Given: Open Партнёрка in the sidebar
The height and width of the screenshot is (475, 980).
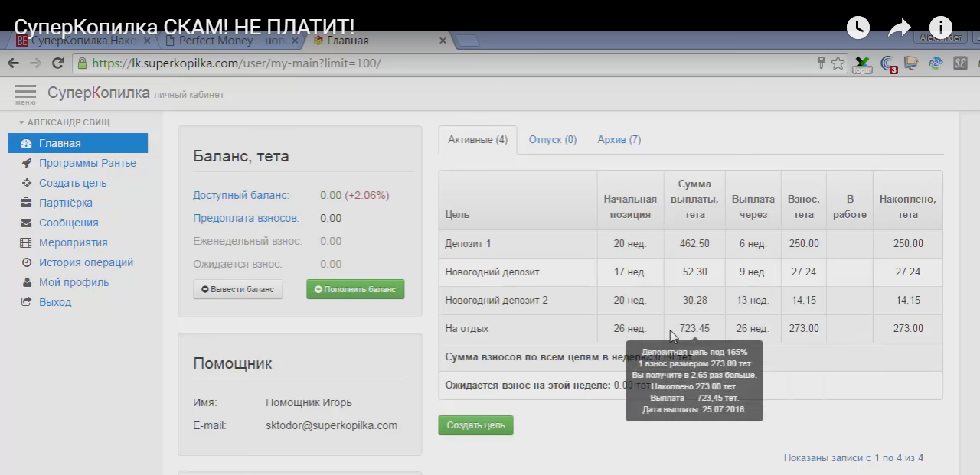Looking at the screenshot, I should (66, 203).
